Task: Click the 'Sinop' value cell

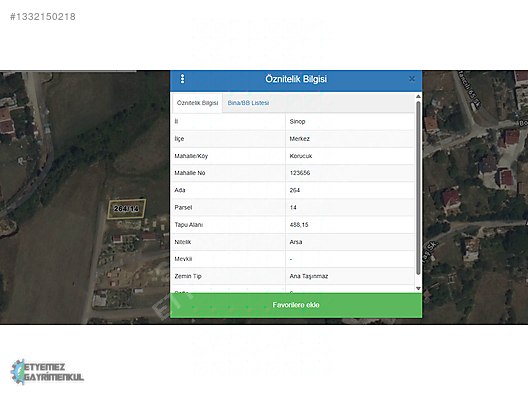Action: tap(350, 122)
